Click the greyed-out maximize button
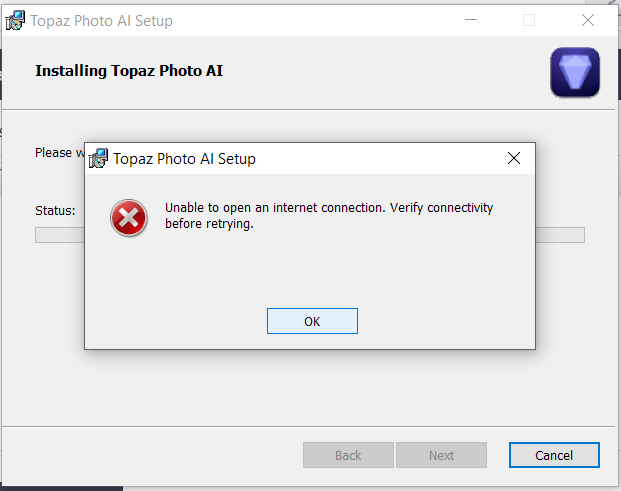 pos(529,20)
